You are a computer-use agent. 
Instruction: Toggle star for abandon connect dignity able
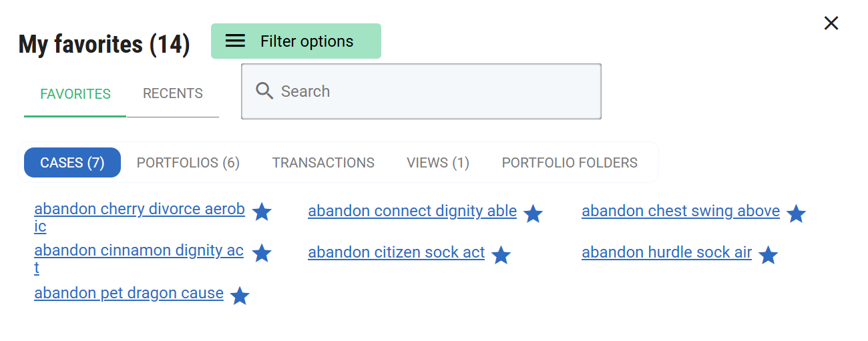point(533,214)
